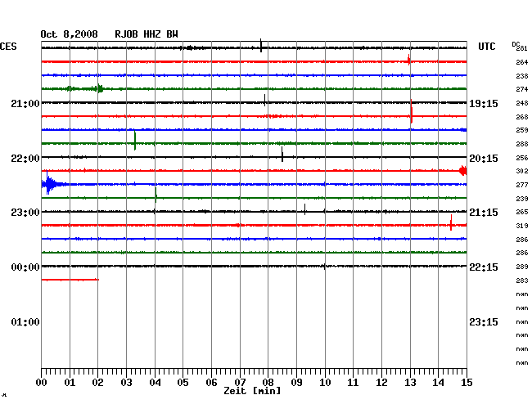Click the 22:15 UTC time label
This screenshot has height=404, width=532.
[x=484, y=267]
